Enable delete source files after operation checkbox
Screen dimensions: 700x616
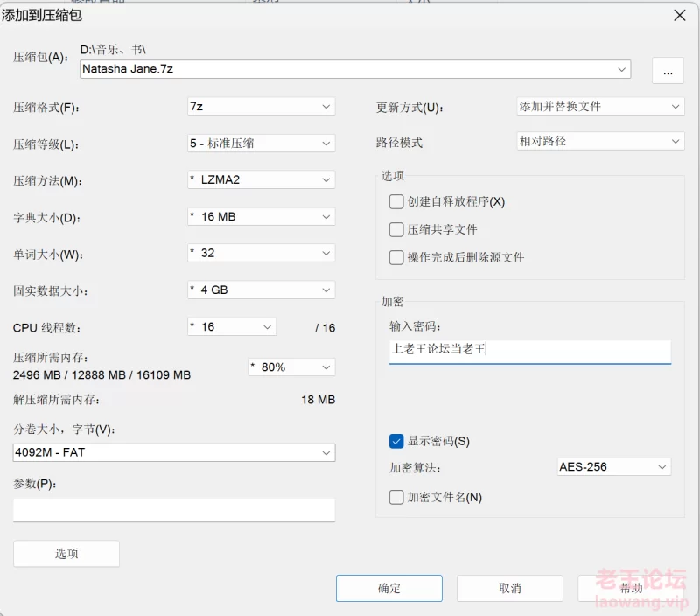tap(396, 258)
